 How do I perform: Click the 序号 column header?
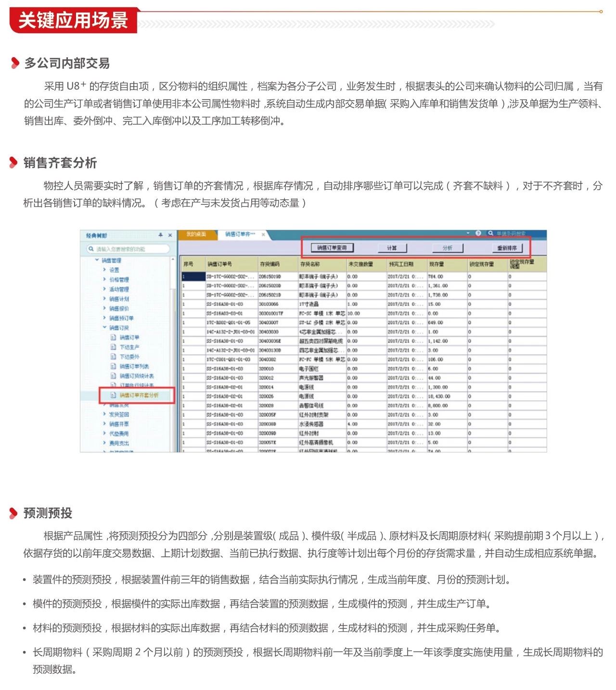click(x=193, y=264)
